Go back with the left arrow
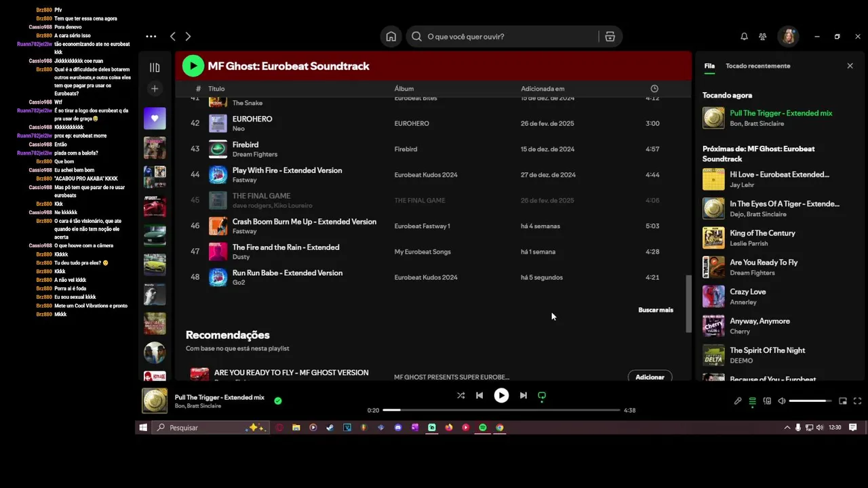Image resolution: width=868 pixels, height=488 pixels. click(173, 37)
